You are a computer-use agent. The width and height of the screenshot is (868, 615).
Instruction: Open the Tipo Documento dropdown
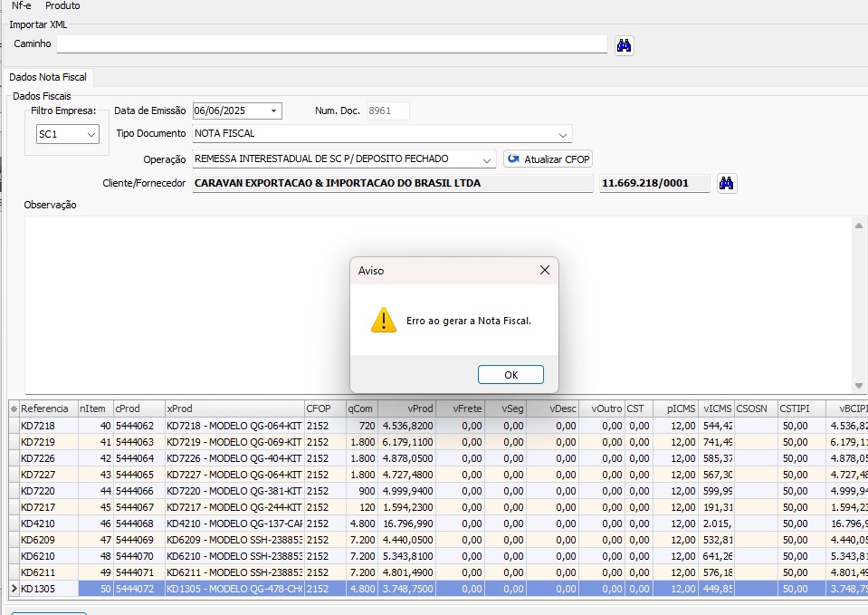point(563,134)
